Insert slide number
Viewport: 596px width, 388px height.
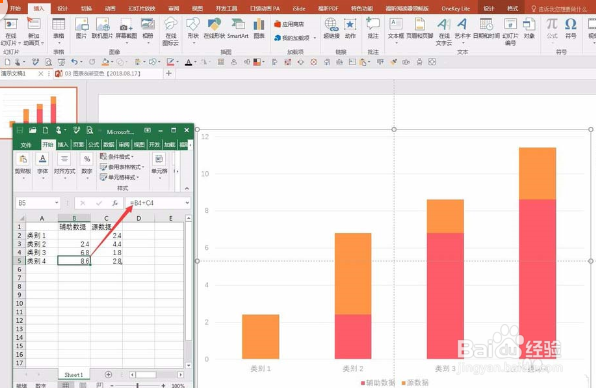click(x=510, y=31)
